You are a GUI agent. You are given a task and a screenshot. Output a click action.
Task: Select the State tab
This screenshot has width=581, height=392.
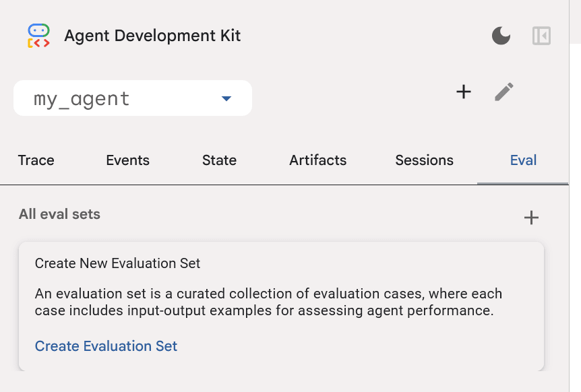(x=219, y=160)
